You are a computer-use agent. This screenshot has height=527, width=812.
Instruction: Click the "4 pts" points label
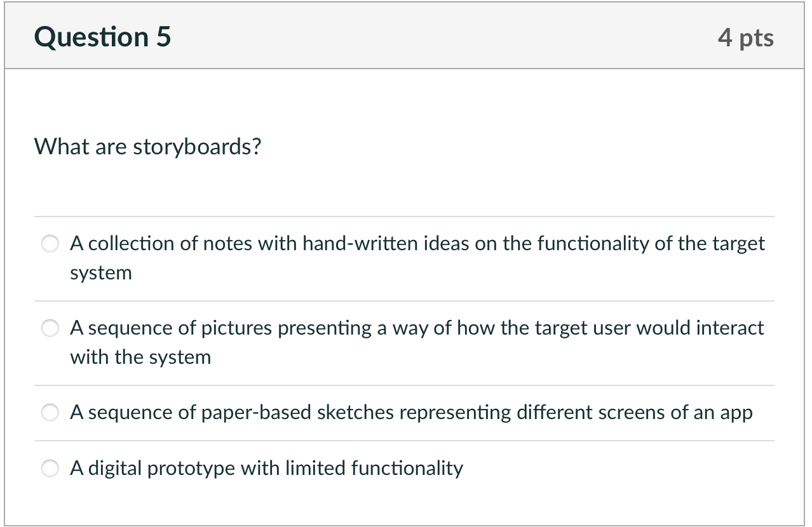click(746, 37)
